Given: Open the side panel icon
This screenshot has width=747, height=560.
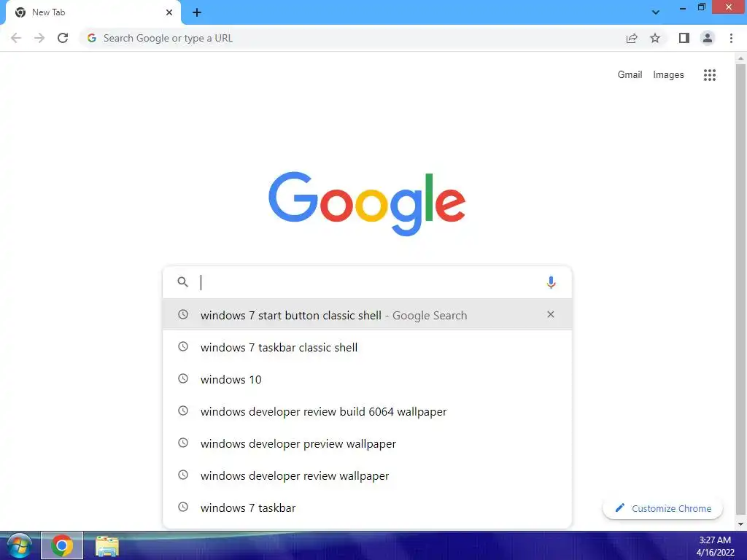Looking at the screenshot, I should 684,38.
